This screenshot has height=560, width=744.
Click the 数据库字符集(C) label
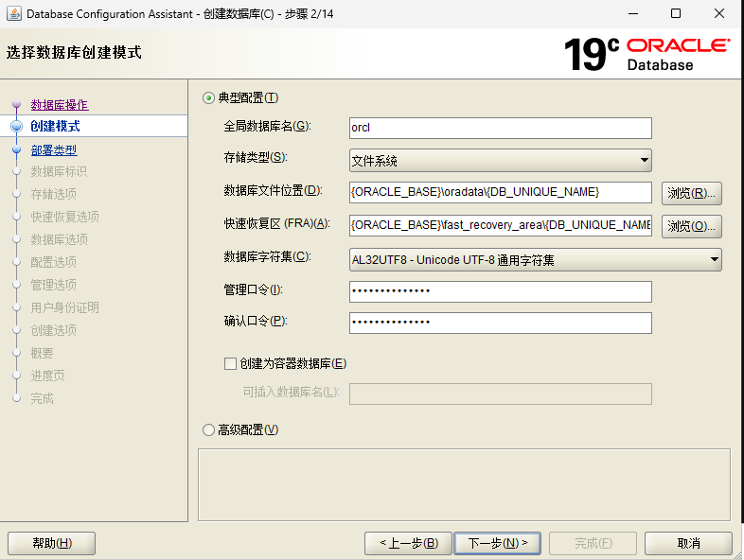point(267,257)
